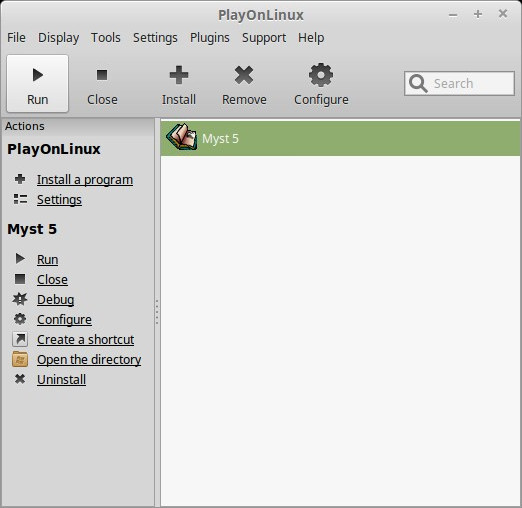This screenshot has width=522, height=508.
Task: Open the Settings menu in menu bar
Action: tap(155, 38)
